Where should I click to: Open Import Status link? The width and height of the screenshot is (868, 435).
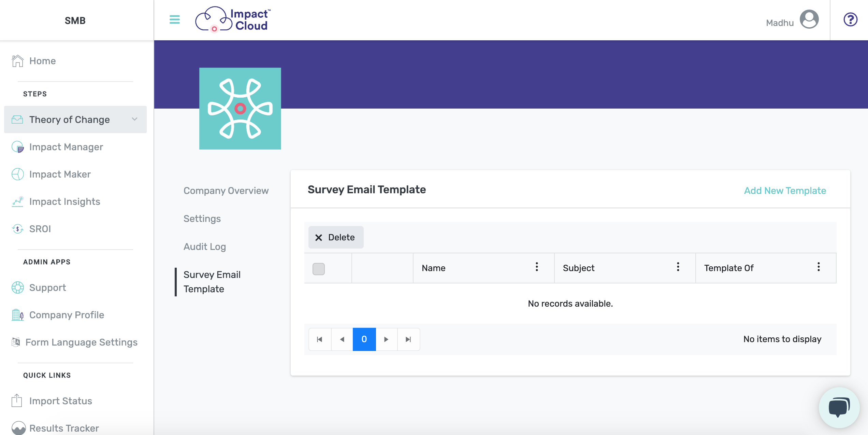click(61, 401)
